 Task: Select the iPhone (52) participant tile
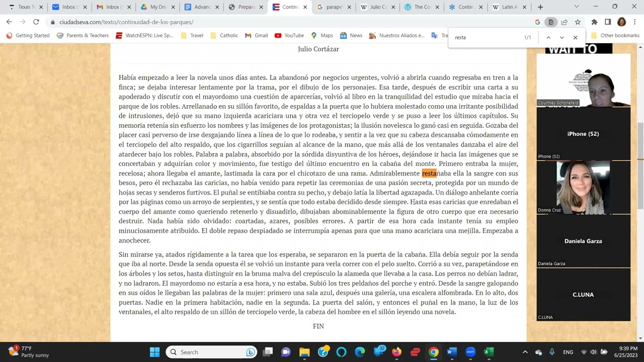(x=583, y=133)
